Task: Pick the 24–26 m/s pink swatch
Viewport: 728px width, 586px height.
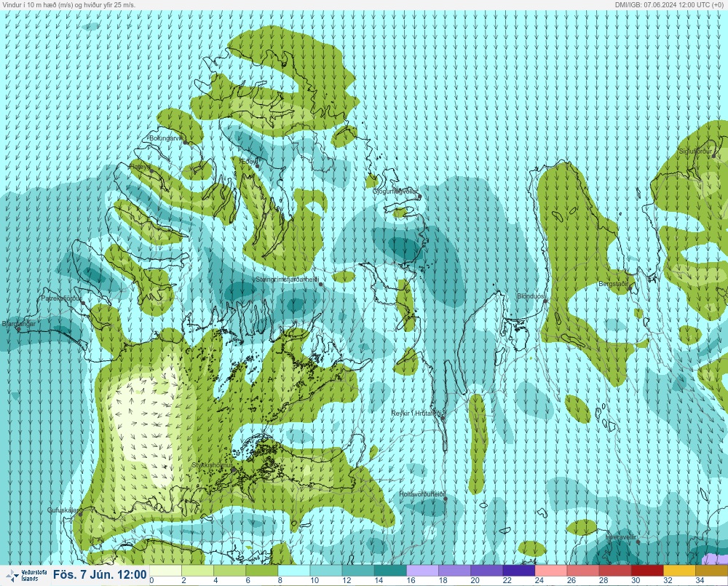Action: tap(551, 571)
